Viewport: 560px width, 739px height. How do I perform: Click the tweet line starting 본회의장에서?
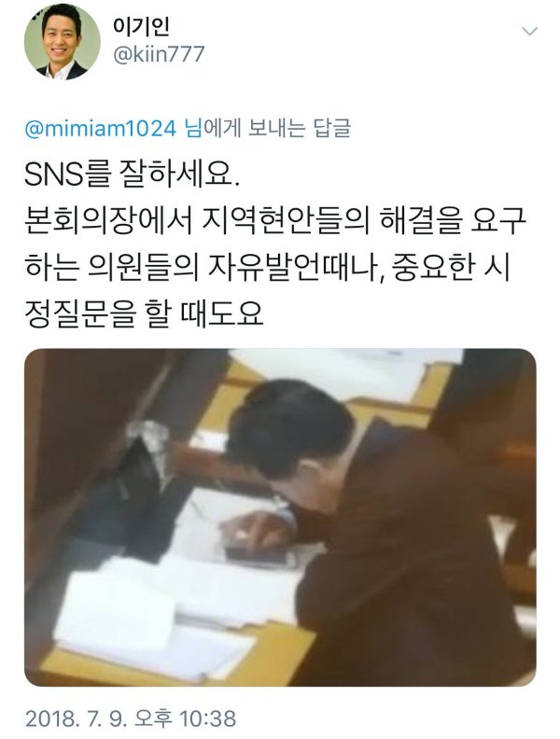coord(275,221)
